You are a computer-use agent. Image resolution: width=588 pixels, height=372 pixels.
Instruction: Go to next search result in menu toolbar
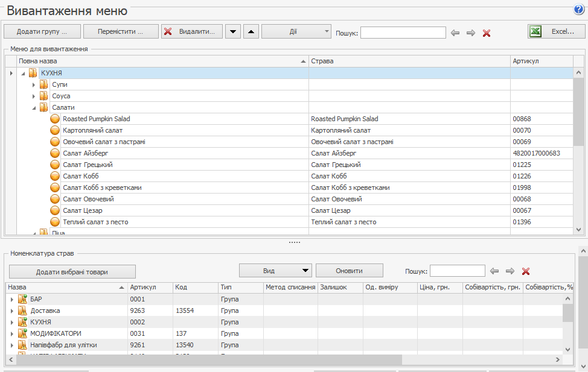[471, 33]
